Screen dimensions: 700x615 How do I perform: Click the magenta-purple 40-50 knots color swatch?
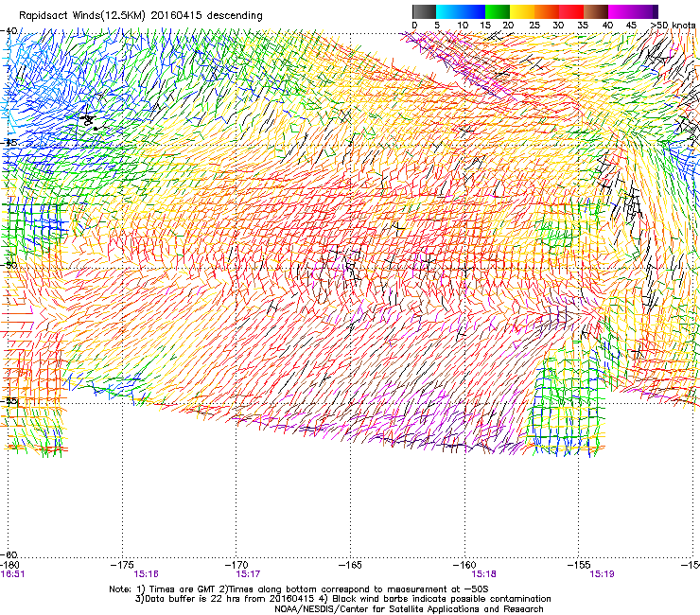(633, 11)
